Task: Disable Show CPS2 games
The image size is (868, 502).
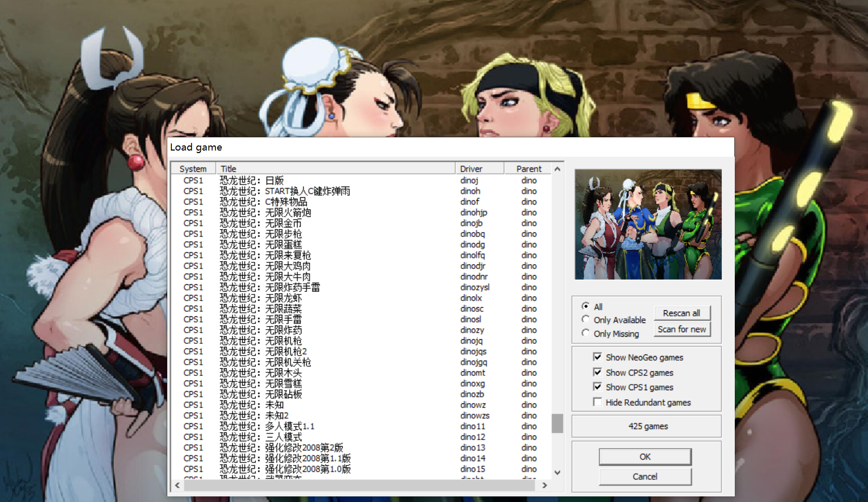Action: [597, 372]
